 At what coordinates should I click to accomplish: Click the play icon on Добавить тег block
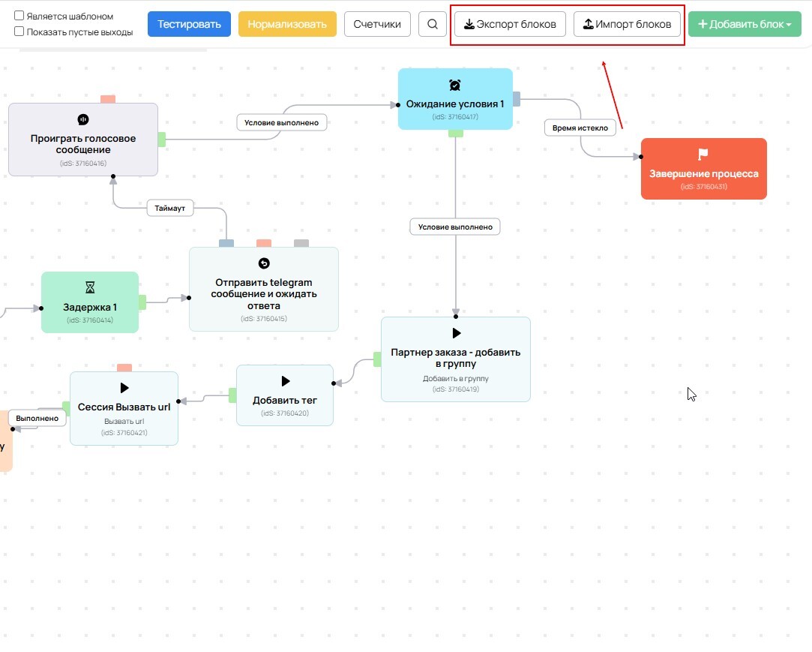(x=285, y=381)
